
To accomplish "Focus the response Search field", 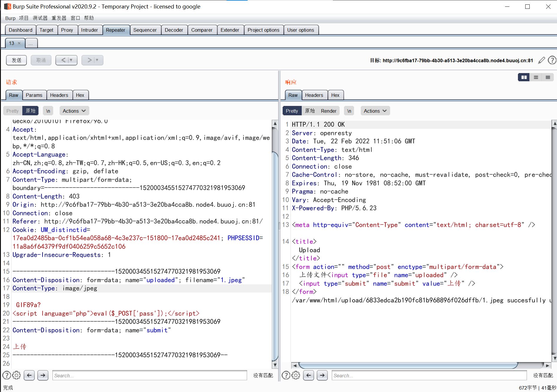I will (x=429, y=375).
